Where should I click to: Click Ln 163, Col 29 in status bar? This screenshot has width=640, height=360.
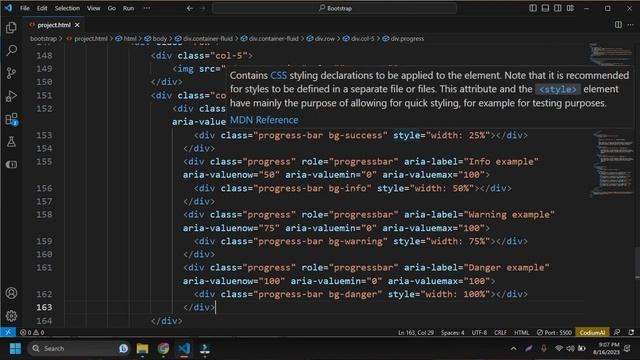[x=416, y=333]
